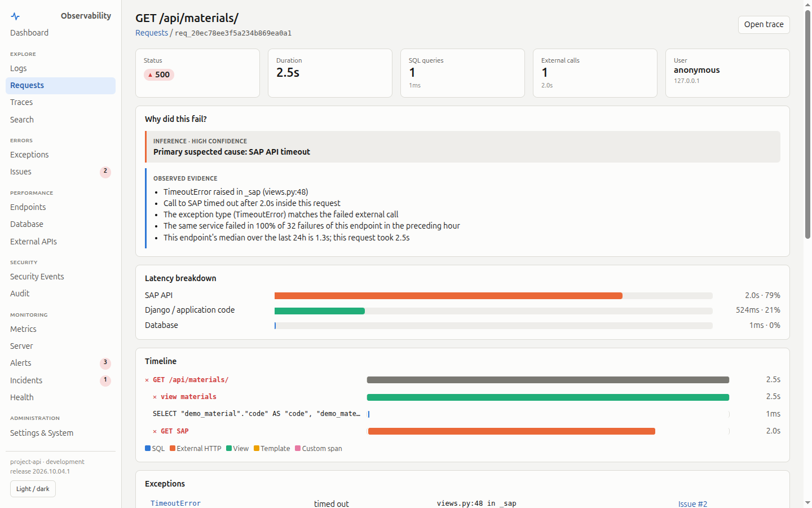Viewport: 812px width, 508px height.
Task: Click the External HTTP legend swatch
Action: point(173,448)
